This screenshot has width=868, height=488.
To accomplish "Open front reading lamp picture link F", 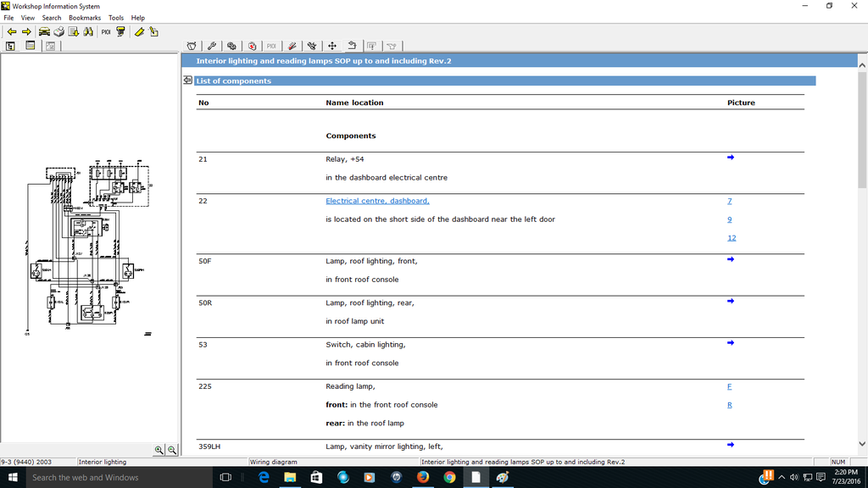I will pyautogui.click(x=729, y=386).
